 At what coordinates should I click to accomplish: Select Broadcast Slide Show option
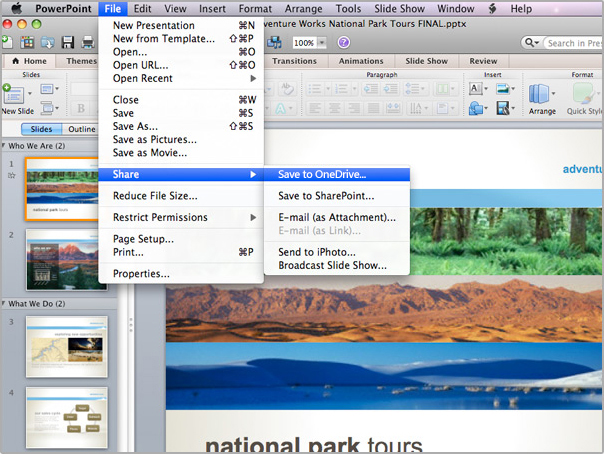point(337,265)
